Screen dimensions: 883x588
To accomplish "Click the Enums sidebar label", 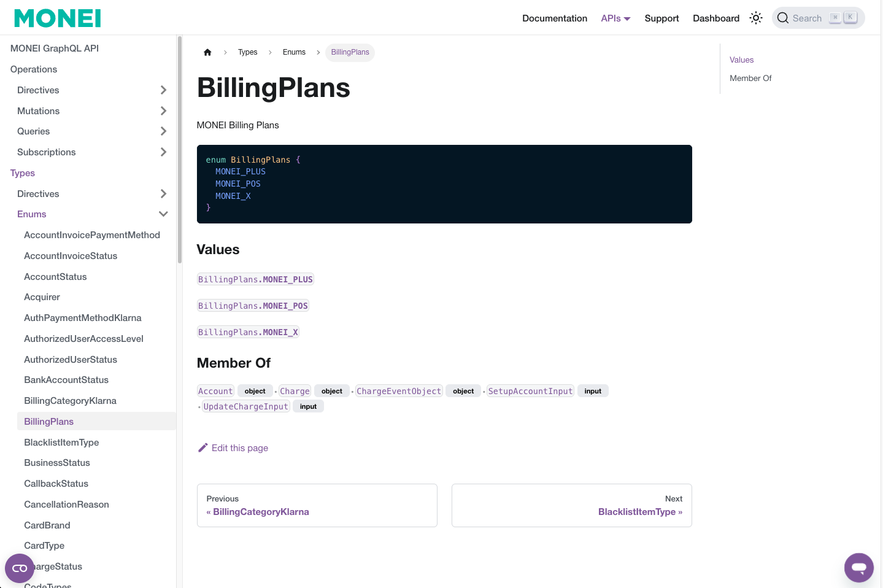I will [32, 214].
